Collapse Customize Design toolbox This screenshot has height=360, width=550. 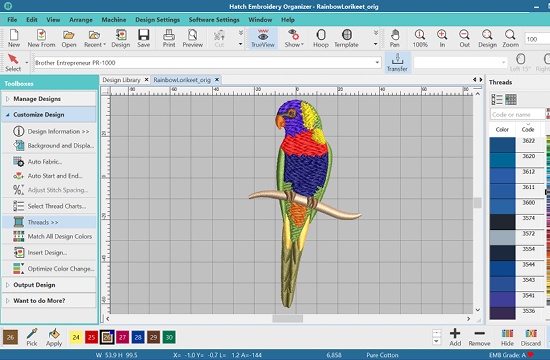click(49, 115)
